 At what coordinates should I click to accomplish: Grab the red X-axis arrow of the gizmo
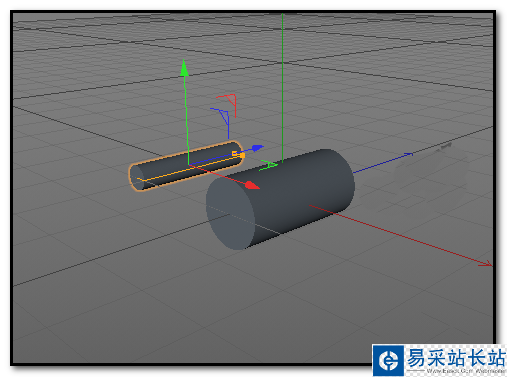click(x=252, y=185)
